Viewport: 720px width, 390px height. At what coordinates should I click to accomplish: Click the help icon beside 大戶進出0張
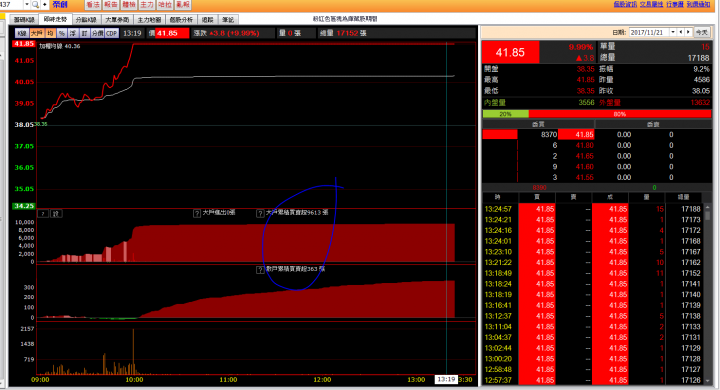197,213
